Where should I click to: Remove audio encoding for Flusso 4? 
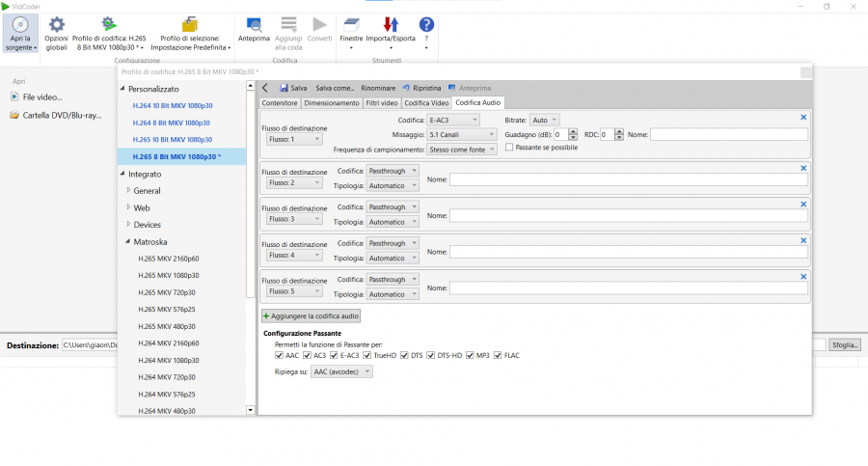(x=803, y=240)
